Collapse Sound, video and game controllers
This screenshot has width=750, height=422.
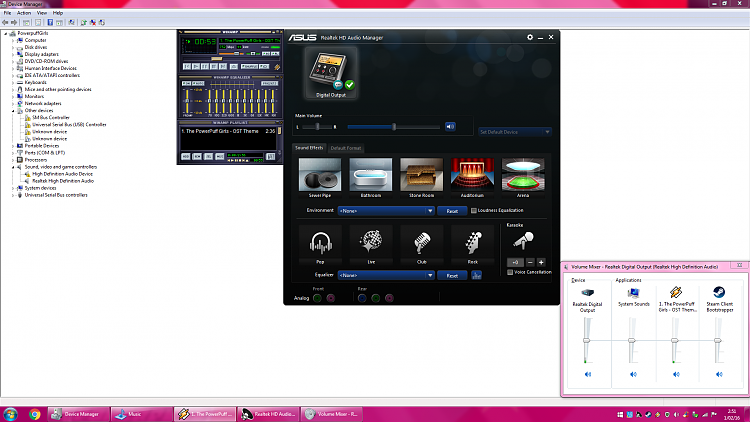click(13, 167)
